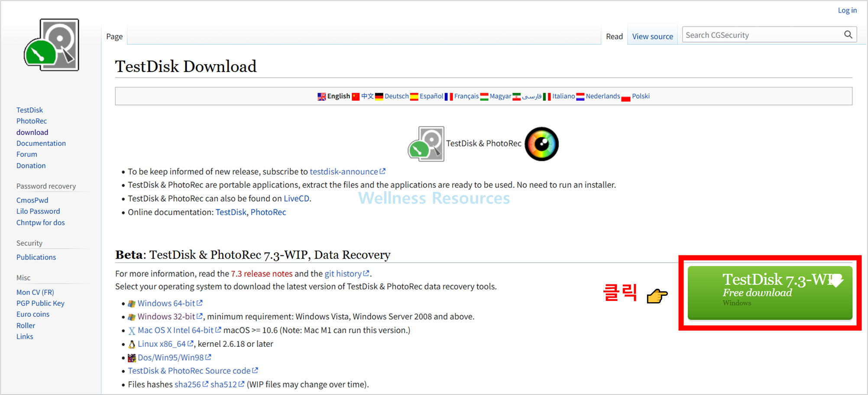Open the CmosPwd link

tap(32, 200)
